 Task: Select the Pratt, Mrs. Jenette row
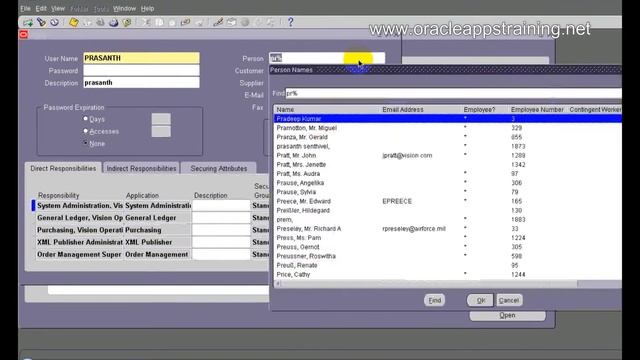pos(448,164)
